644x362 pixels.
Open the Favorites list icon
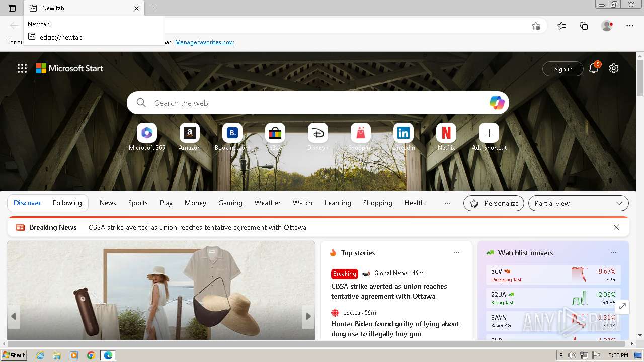(561, 26)
